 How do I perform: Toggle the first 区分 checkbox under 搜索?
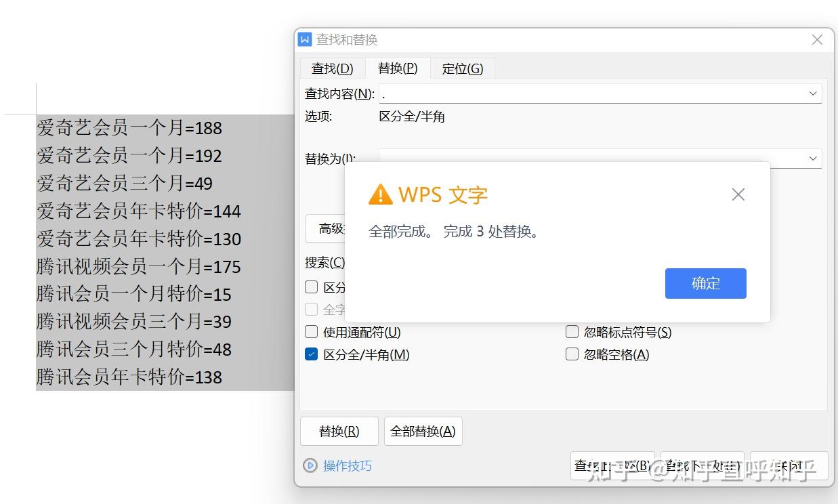[x=312, y=287]
